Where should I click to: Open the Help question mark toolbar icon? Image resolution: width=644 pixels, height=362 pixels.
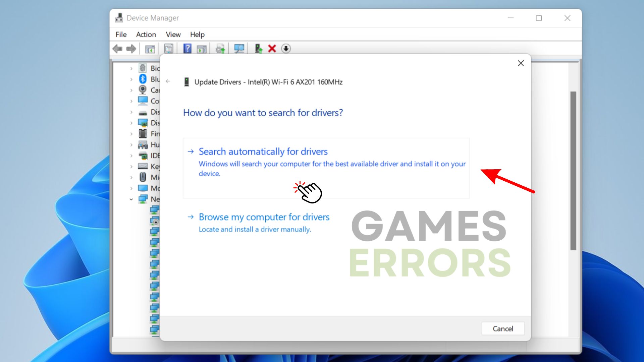coord(187,49)
